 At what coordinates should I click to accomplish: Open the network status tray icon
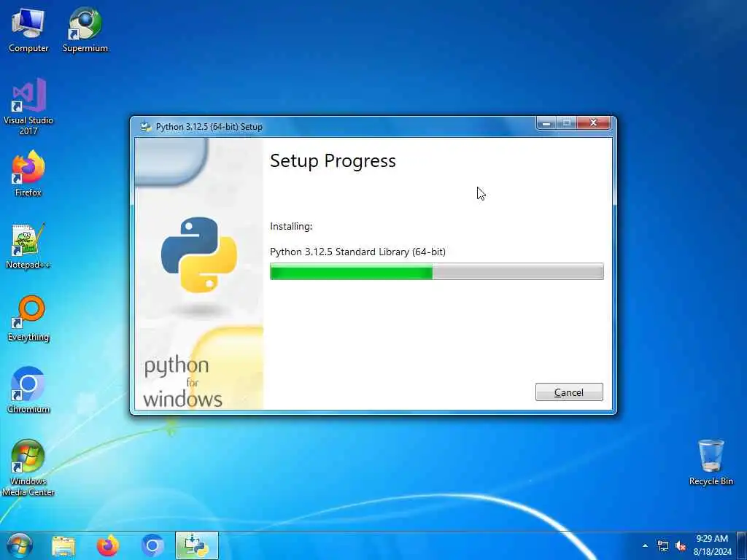[x=662, y=545]
